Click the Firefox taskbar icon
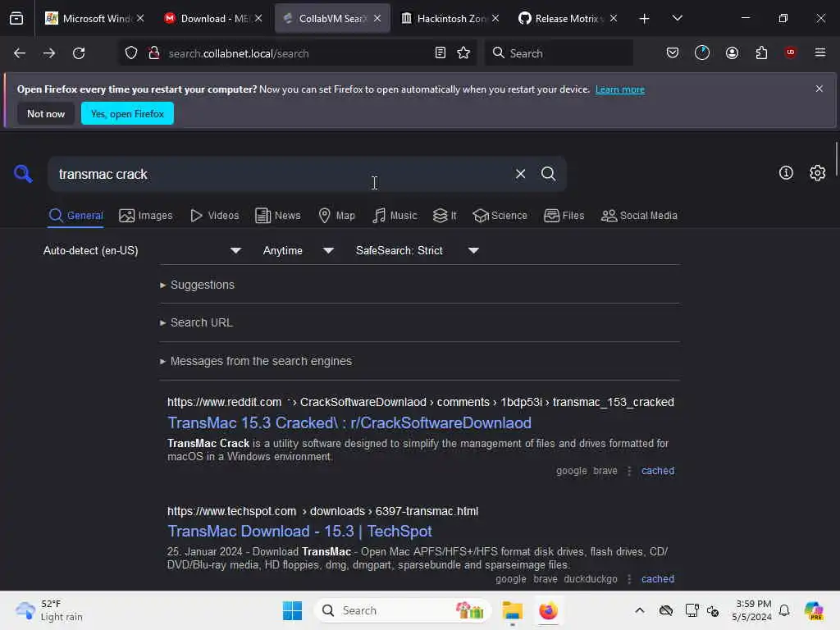 (548, 610)
